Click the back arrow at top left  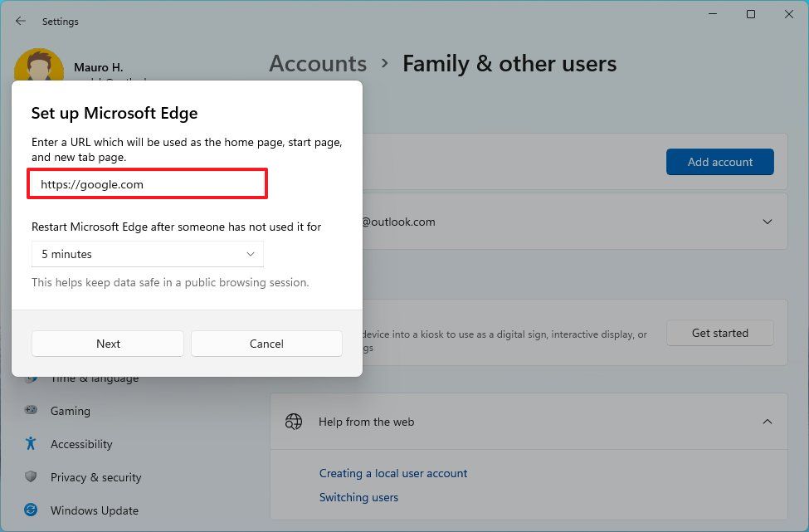pyautogui.click(x=20, y=21)
